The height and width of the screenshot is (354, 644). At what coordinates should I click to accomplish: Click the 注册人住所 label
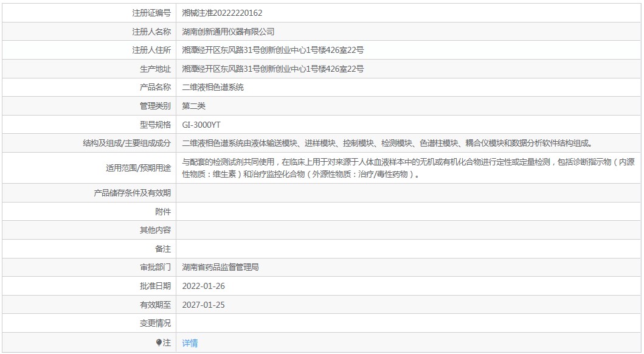151,50
